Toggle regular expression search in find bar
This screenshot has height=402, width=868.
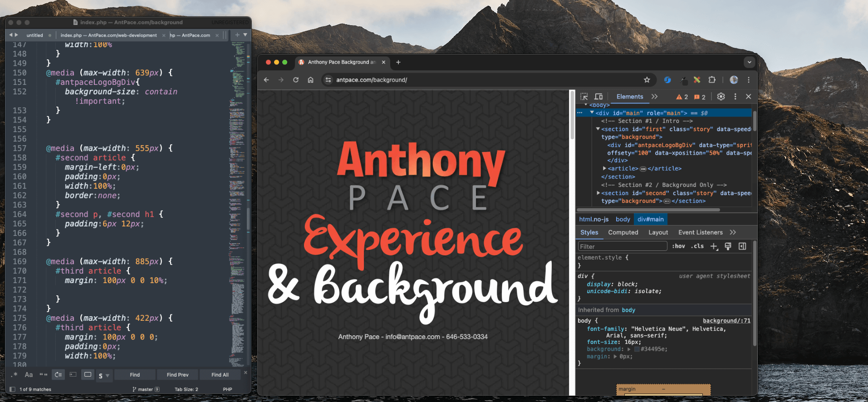15,375
